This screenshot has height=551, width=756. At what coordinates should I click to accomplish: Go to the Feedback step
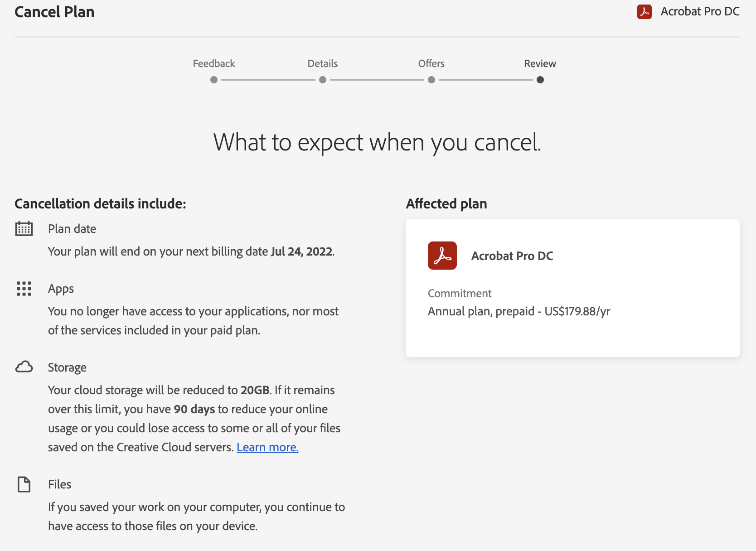coord(214,63)
